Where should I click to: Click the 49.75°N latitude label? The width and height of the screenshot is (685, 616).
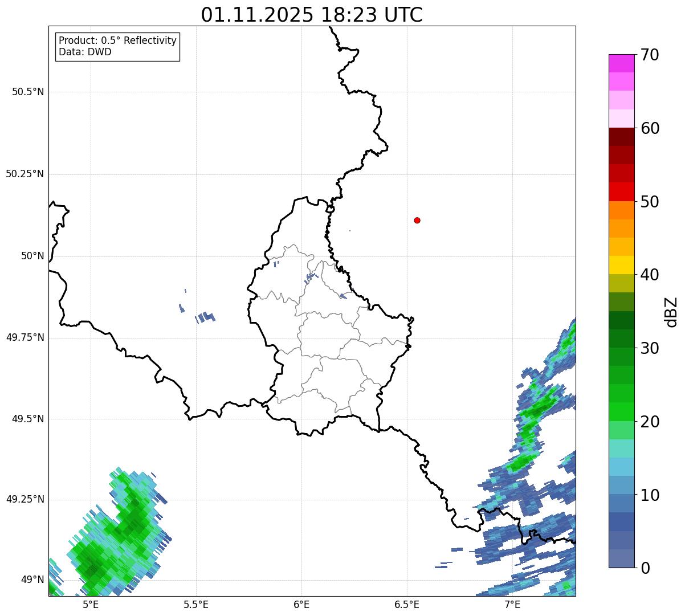25,337
